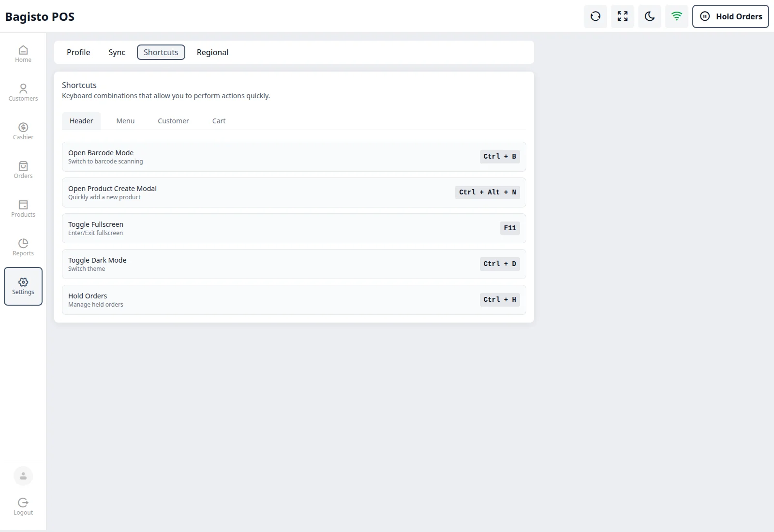Show the Menu shortcuts sub-tab
This screenshot has width=774, height=532.
pos(125,121)
